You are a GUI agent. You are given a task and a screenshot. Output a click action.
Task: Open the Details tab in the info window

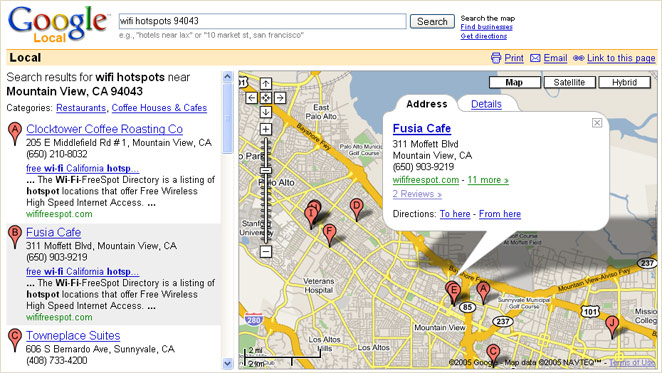[486, 104]
